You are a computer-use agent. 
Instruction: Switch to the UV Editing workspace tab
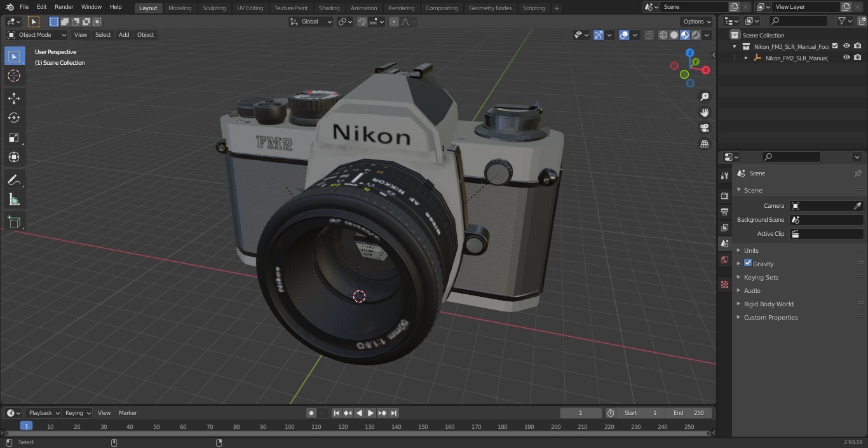click(250, 8)
